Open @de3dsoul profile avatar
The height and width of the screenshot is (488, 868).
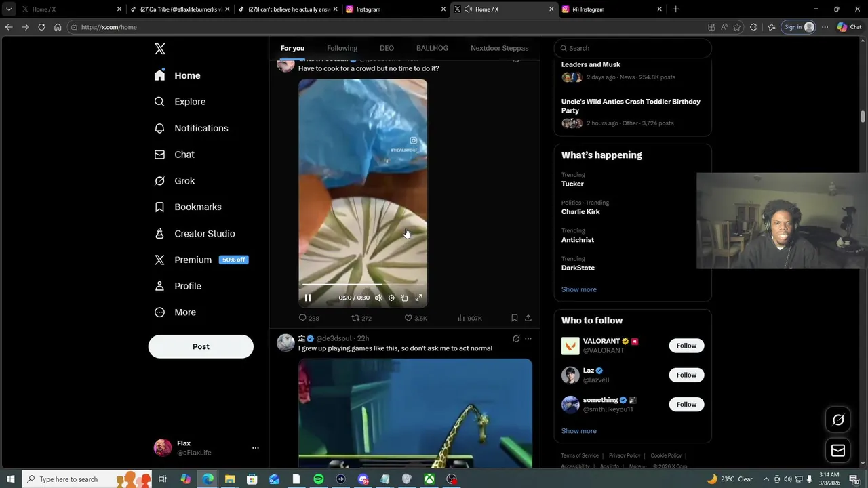pyautogui.click(x=285, y=342)
